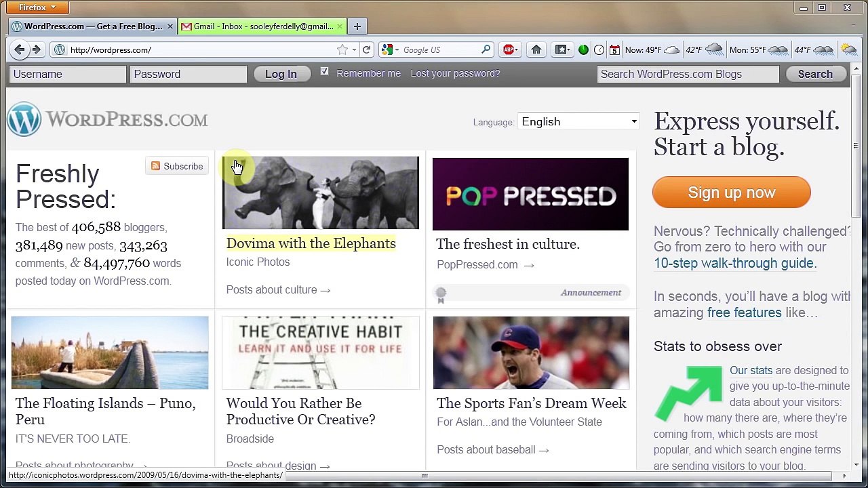Expand the search engine chooser arrow
Screen dimensions: 868x488
[396, 49]
